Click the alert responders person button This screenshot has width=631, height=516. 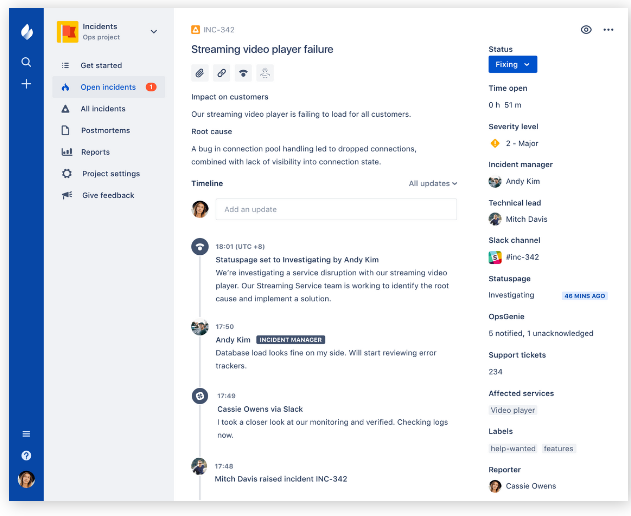[x=265, y=73]
